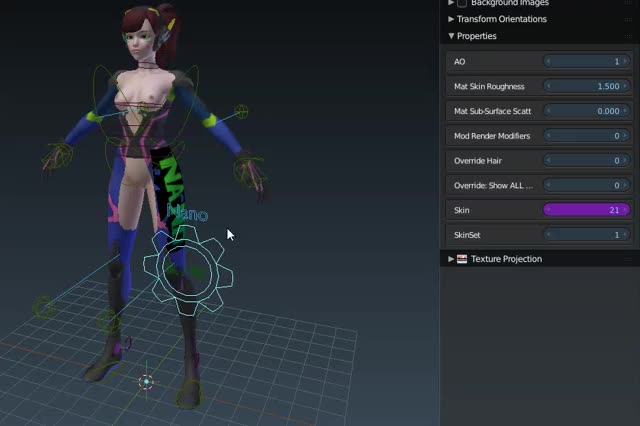The width and height of the screenshot is (640, 426).
Task: Grab the Properties panel drag grip
Action: tap(628, 36)
